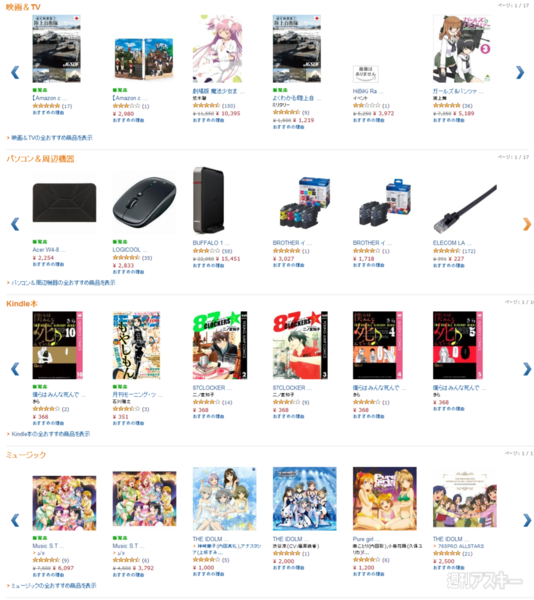Viewport: 534px width, 600px height.
Task: Click previous arrow in 映画&TV row
Action: 15,72
